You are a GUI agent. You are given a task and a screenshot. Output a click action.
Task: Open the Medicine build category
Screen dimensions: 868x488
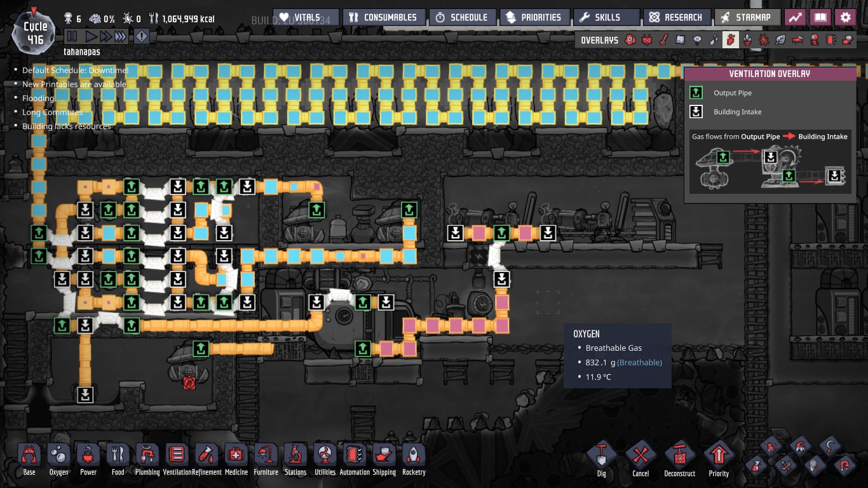coord(236,459)
